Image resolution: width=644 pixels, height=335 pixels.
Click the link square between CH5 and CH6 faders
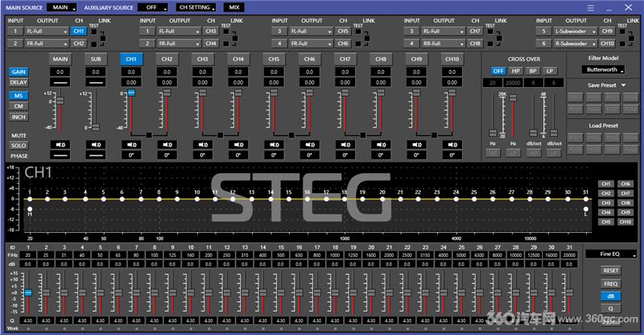click(291, 135)
